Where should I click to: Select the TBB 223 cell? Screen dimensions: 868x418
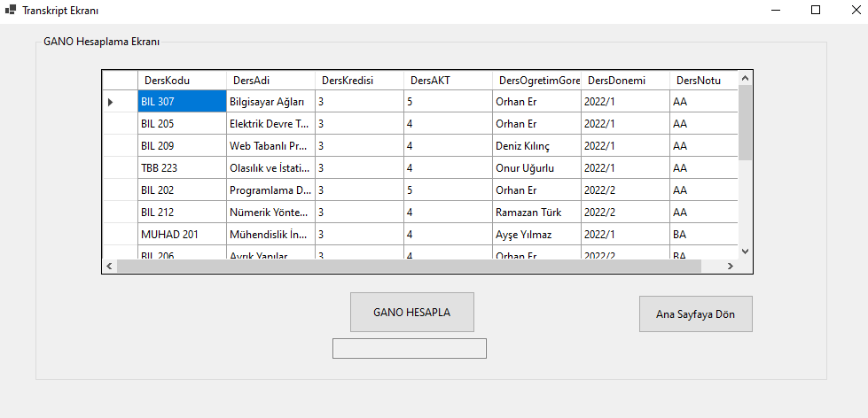[182, 167]
